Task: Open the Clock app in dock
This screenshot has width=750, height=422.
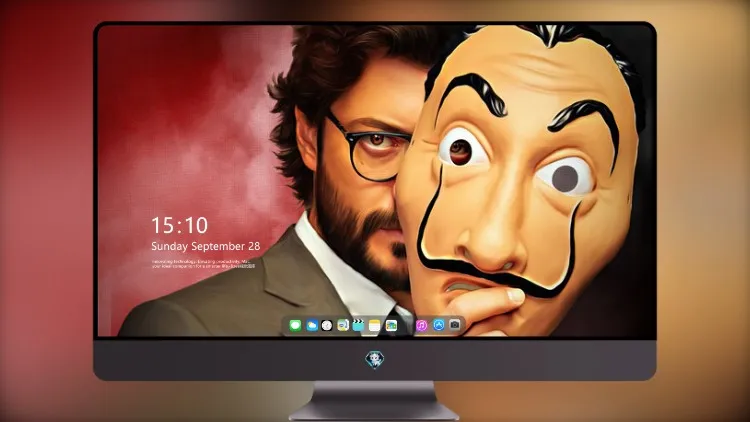Action: tap(327, 326)
